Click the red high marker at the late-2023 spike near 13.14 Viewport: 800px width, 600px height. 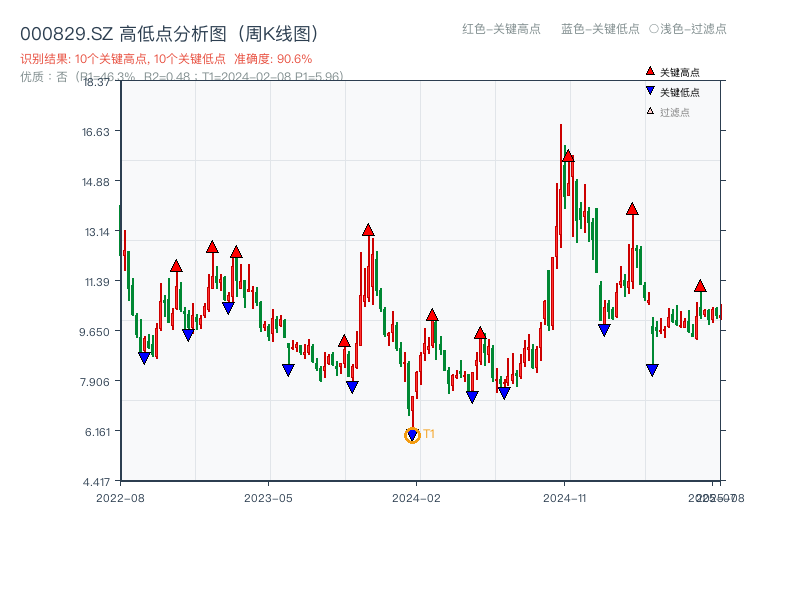click(x=368, y=230)
